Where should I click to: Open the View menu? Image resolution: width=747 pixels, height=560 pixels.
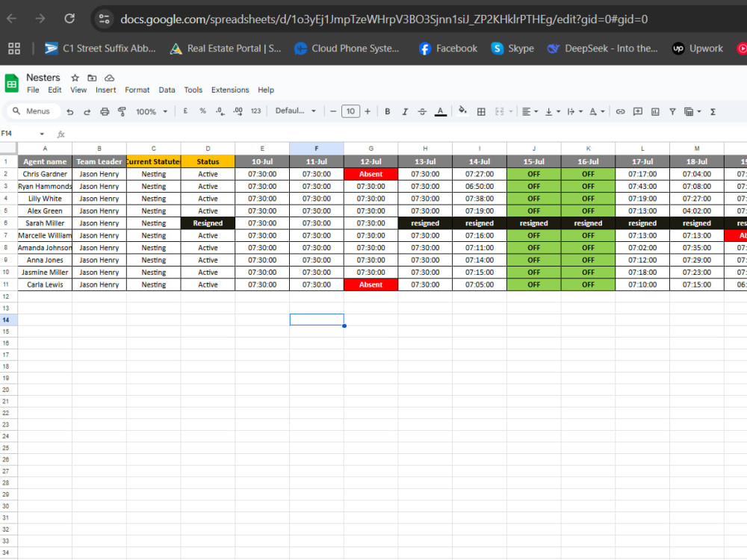78,90
